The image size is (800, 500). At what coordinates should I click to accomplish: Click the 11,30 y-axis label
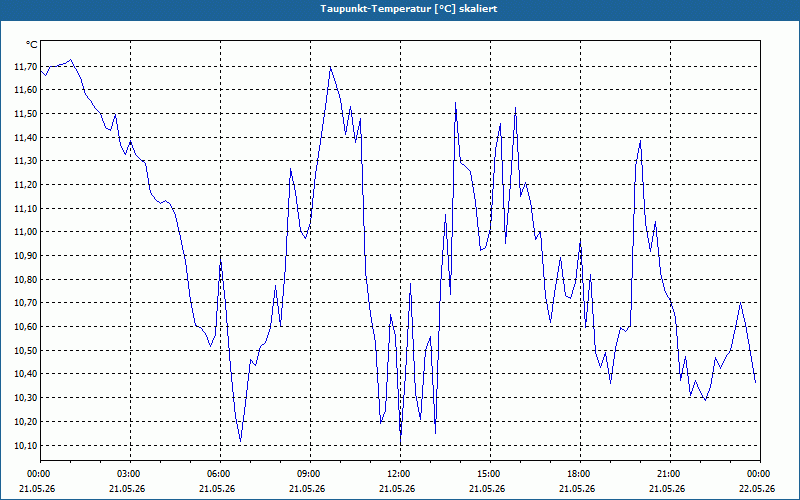[x=26, y=161]
